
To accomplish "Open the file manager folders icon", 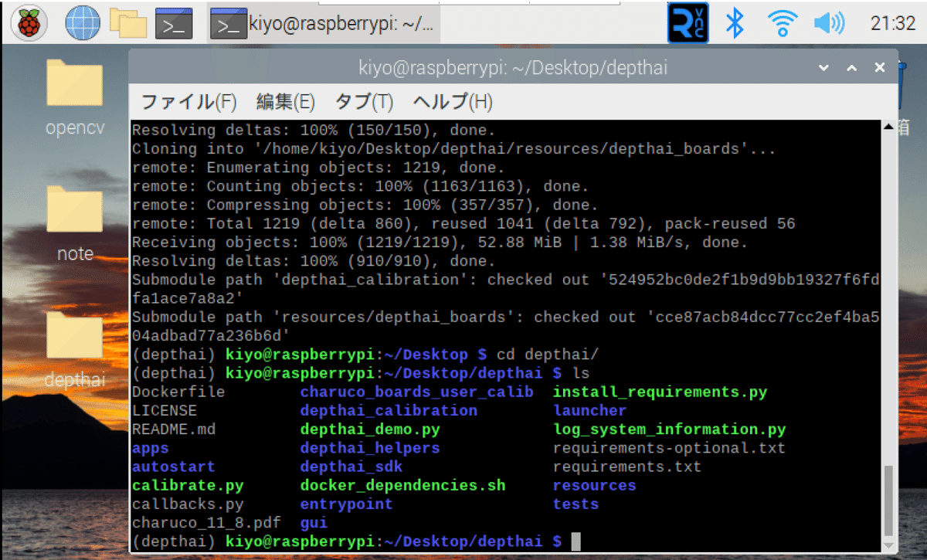I will point(128,23).
